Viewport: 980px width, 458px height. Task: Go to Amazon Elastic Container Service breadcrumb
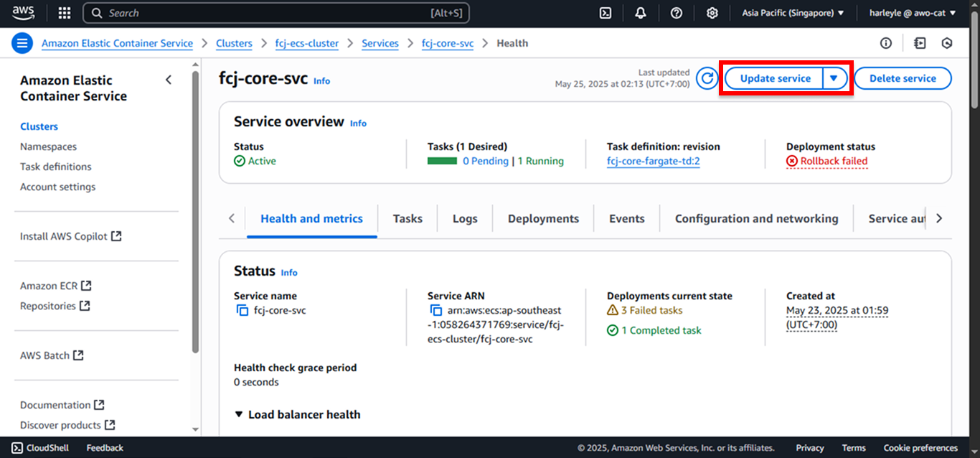coord(117,43)
